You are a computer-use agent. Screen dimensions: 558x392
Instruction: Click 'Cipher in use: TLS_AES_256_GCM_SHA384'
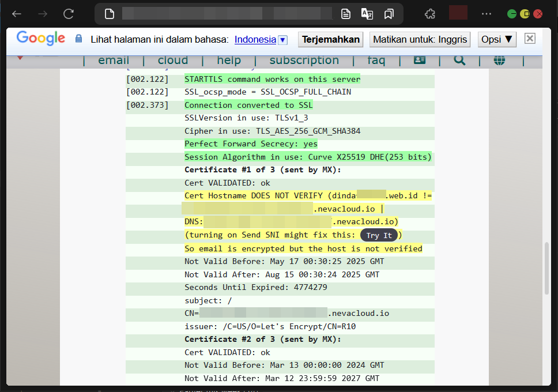tap(272, 131)
